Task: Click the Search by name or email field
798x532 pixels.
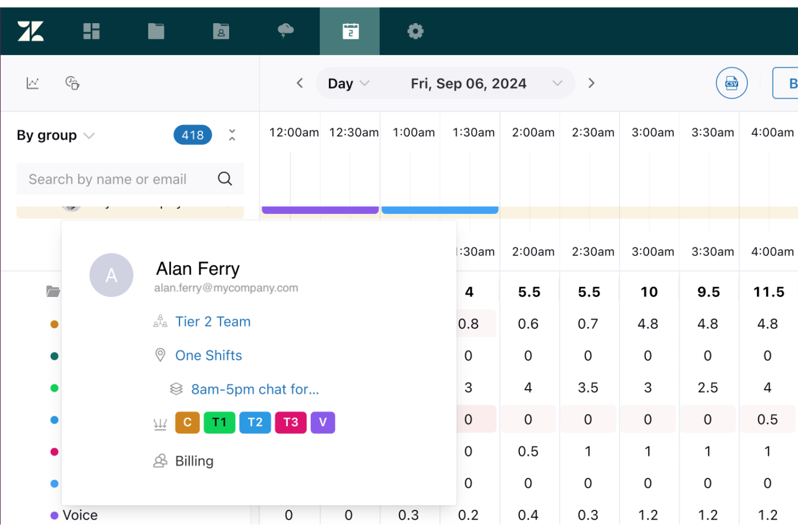Action: coord(108,178)
